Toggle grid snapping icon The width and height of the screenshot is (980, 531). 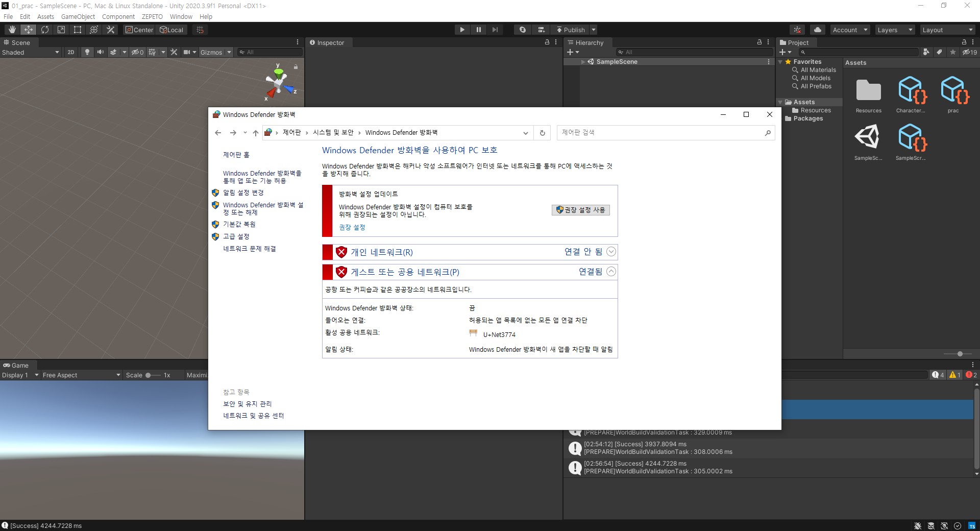(x=200, y=30)
